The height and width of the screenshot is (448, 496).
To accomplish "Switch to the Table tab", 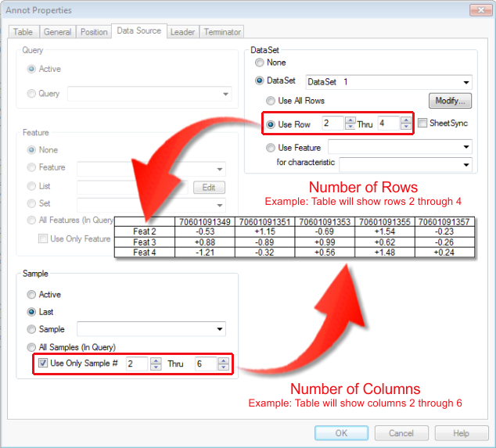I will pyautogui.click(x=23, y=32).
